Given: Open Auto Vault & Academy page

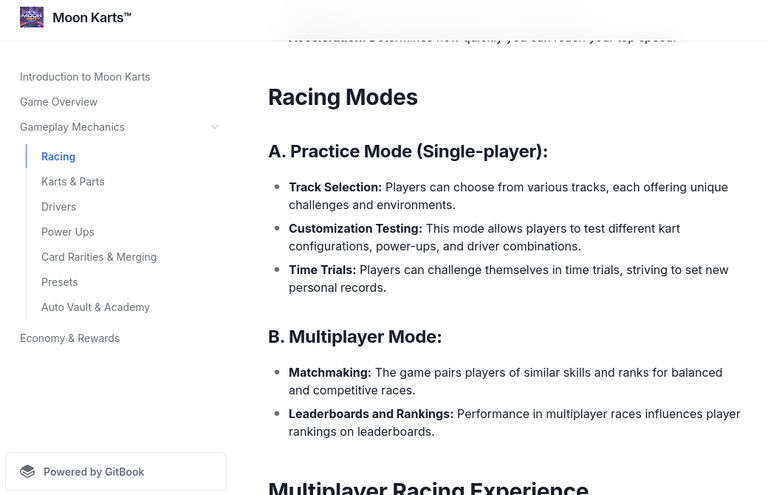Looking at the screenshot, I should click(96, 307).
